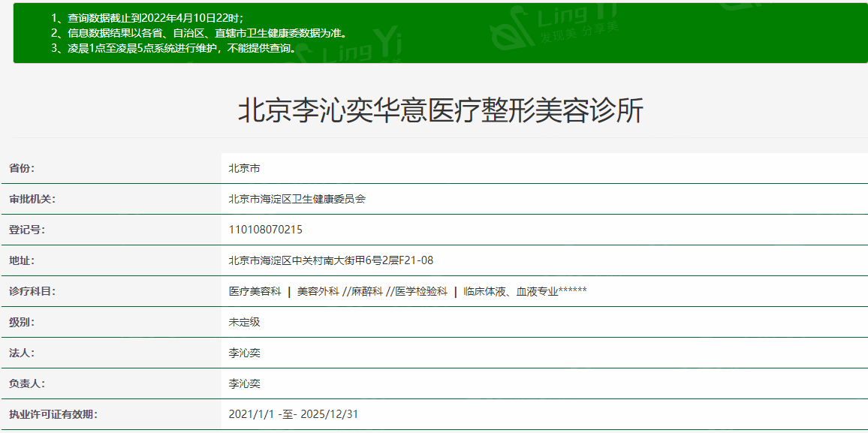868x433 pixels.
Task: Click notice line about 2022年4月10日22时 data cutoff
Action: 146,18
